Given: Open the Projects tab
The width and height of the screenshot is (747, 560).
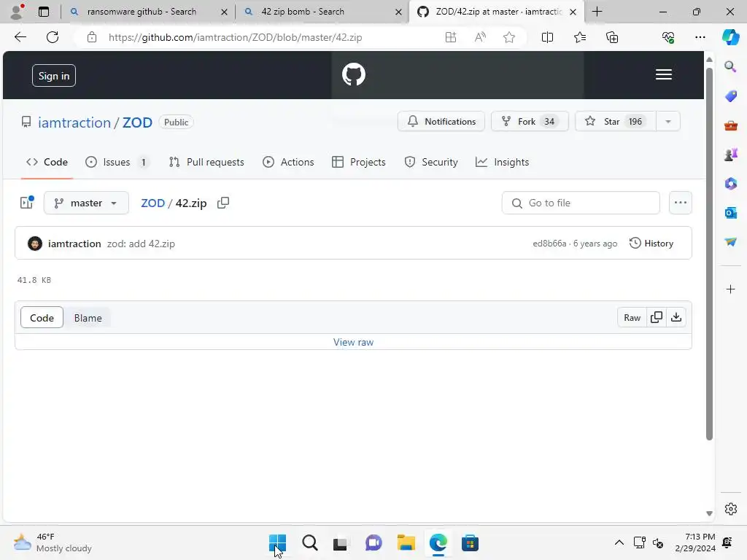Looking at the screenshot, I should (x=359, y=162).
